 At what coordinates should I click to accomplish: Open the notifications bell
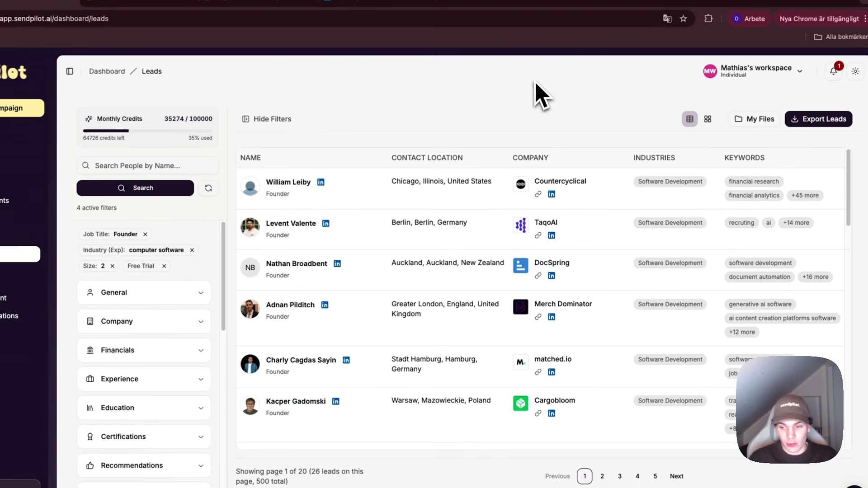click(834, 71)
